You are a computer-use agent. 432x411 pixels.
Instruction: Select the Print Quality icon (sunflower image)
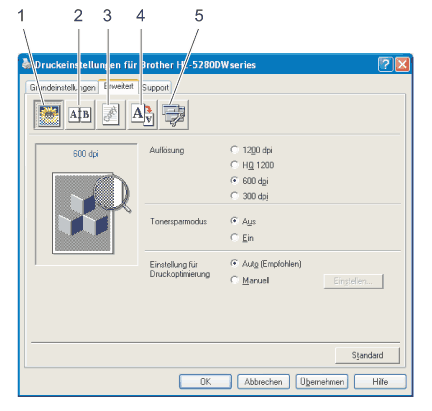click(49, 115)
